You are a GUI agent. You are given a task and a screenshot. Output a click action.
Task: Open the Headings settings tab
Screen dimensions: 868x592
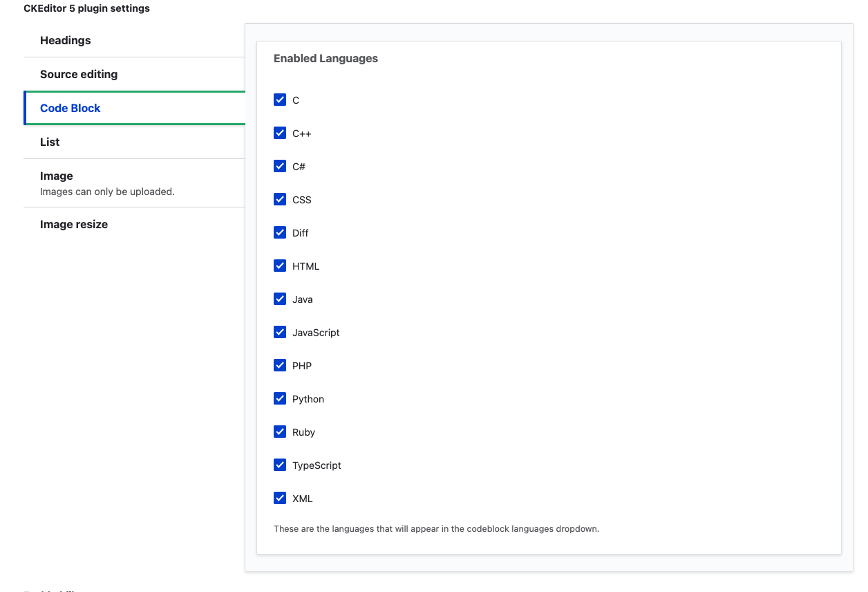[x=66, y=40]
